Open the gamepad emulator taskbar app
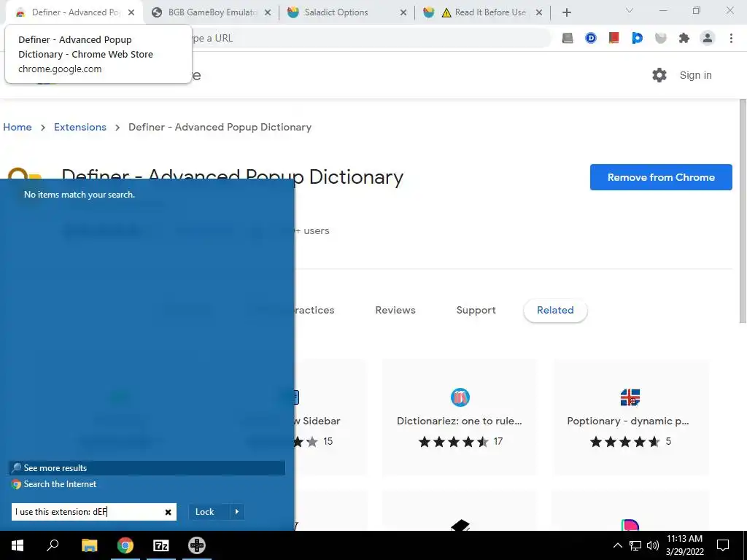Viewport: 747px width, 560px height. (197, 545)
